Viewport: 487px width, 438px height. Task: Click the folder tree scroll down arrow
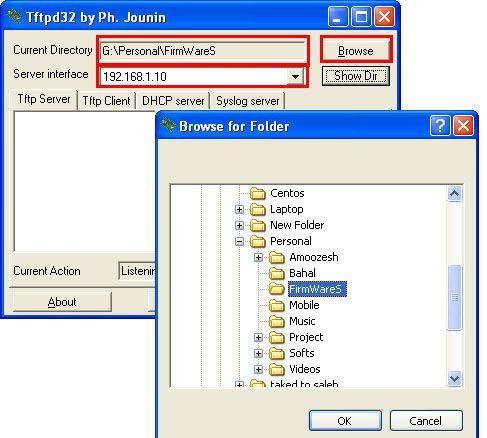tap(455, 379)
